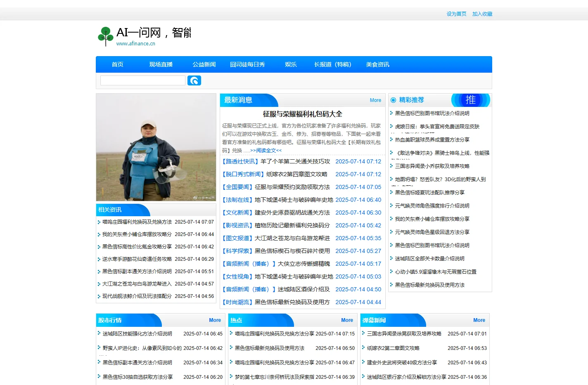
Task: Open 心动小镇5.9溜溜橡木与无瑕萤石位置
Action: tap(436, 272)
